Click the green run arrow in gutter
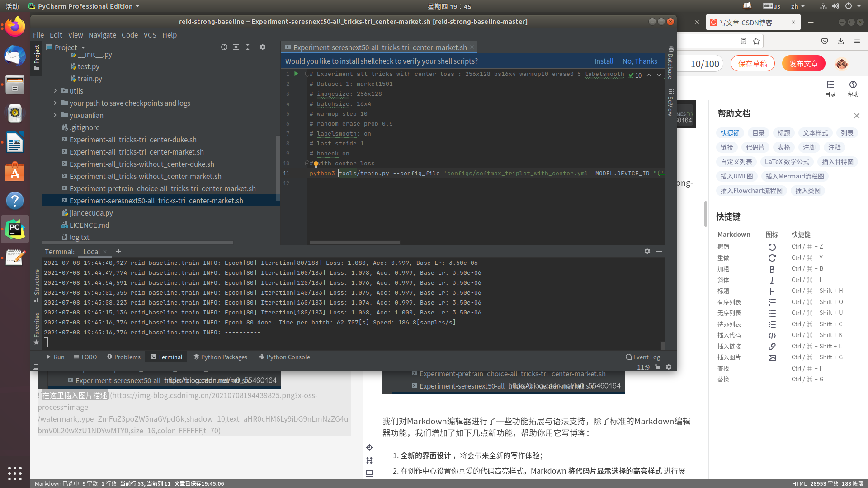The image size is (868, 488). [x=296, y=74]
